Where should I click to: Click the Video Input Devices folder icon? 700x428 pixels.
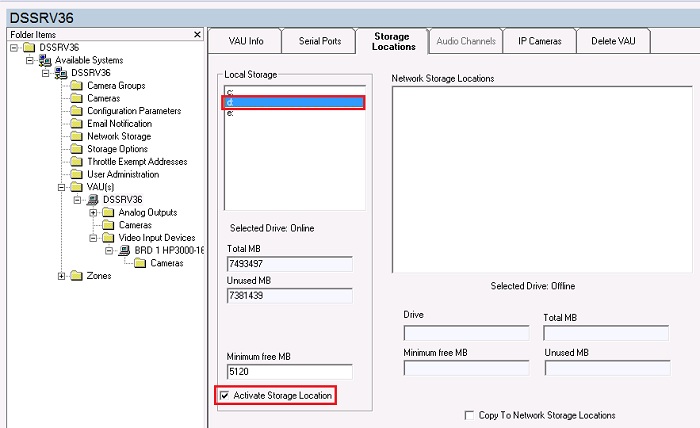pyautogui.click(x=108, y=237)
